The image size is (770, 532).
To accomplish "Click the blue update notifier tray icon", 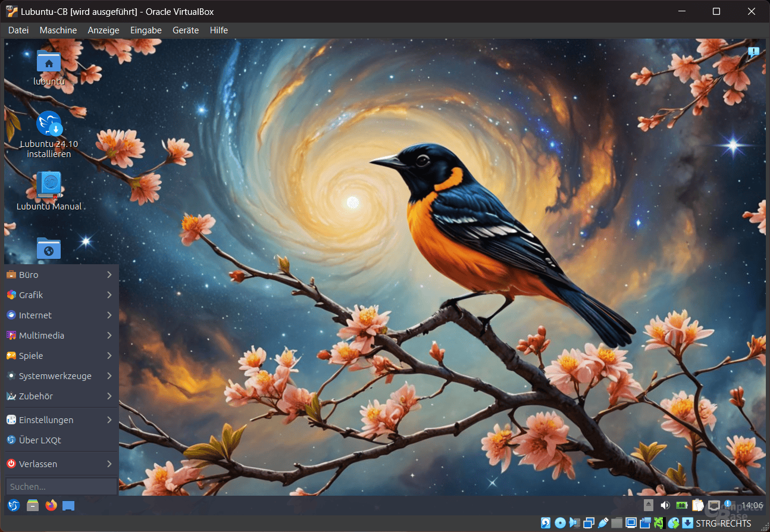I will pyautogui.click(x=728, y=503).
